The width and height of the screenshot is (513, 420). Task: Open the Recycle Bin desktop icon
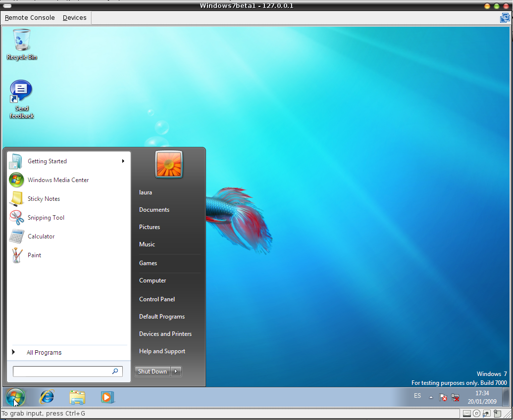(x=22, y=45)
